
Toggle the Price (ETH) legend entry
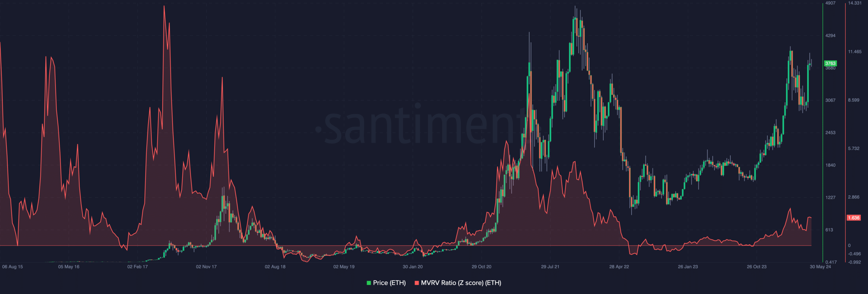pos(386,283)
